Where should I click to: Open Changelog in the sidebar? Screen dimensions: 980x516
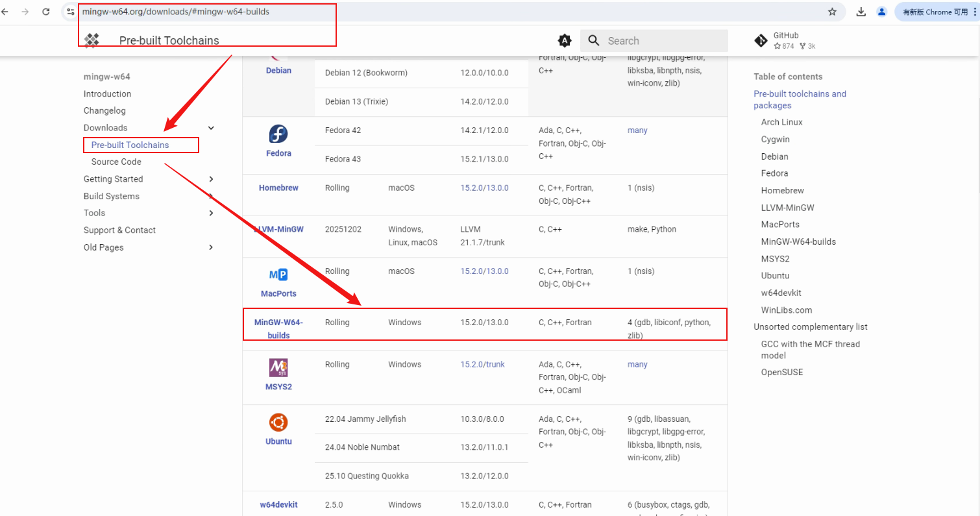[104, 111]
